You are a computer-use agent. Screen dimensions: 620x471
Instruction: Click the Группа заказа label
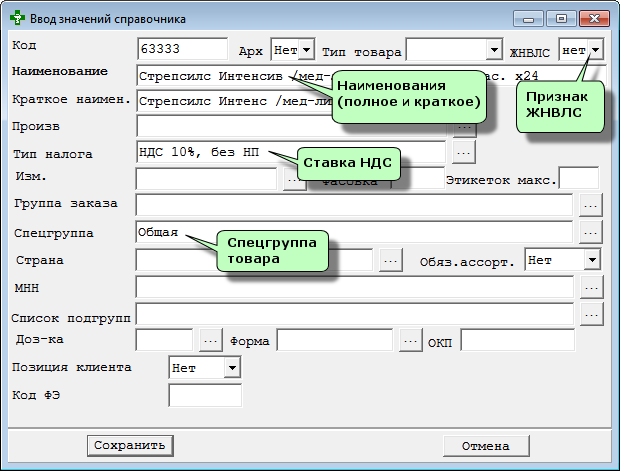click(66, 204)
